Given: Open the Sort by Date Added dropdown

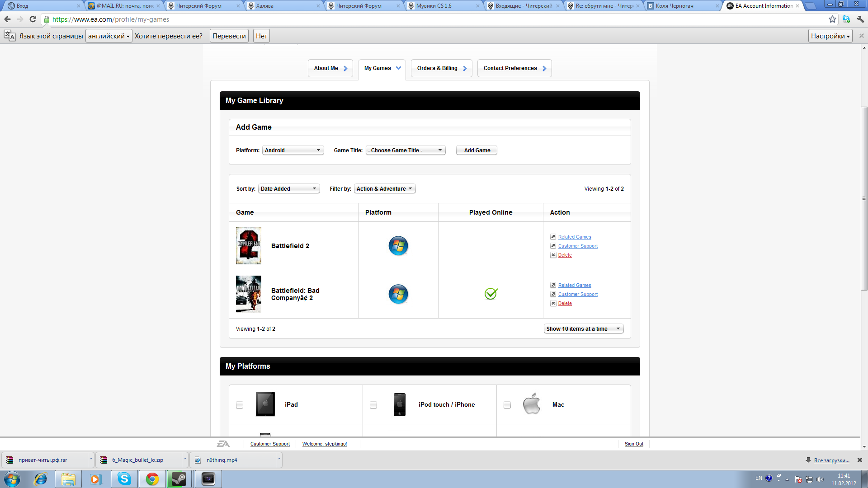Looking at the screenshot, I should pyautogui.click(x=288, y=189).
